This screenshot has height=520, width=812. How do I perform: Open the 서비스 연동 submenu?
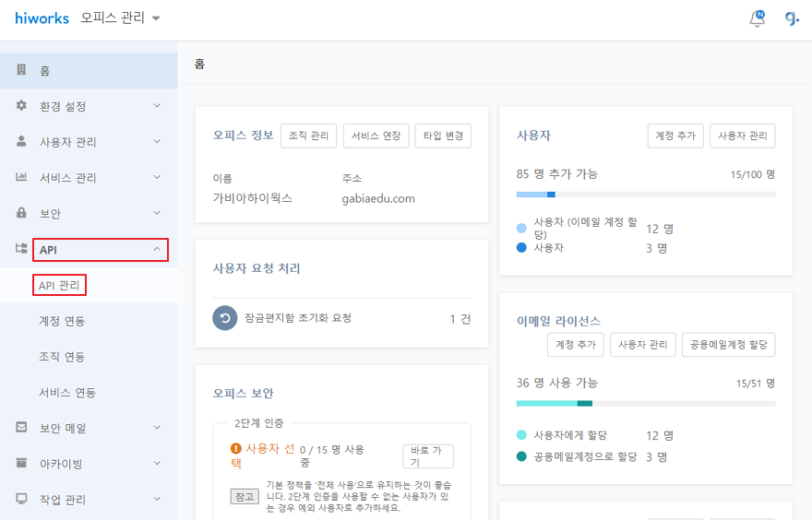pos(67,393)
